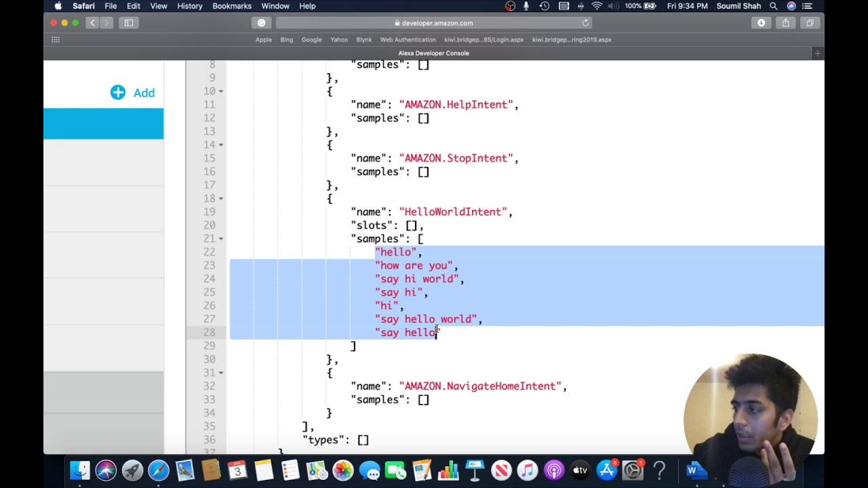Open Podcasts app in dock
This screenshot has width=868, height=488.
coord(554,470)
